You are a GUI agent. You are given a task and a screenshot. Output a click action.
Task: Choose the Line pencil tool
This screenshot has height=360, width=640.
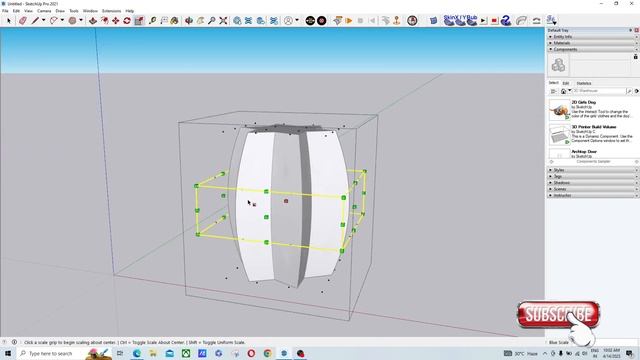(35, 20)
